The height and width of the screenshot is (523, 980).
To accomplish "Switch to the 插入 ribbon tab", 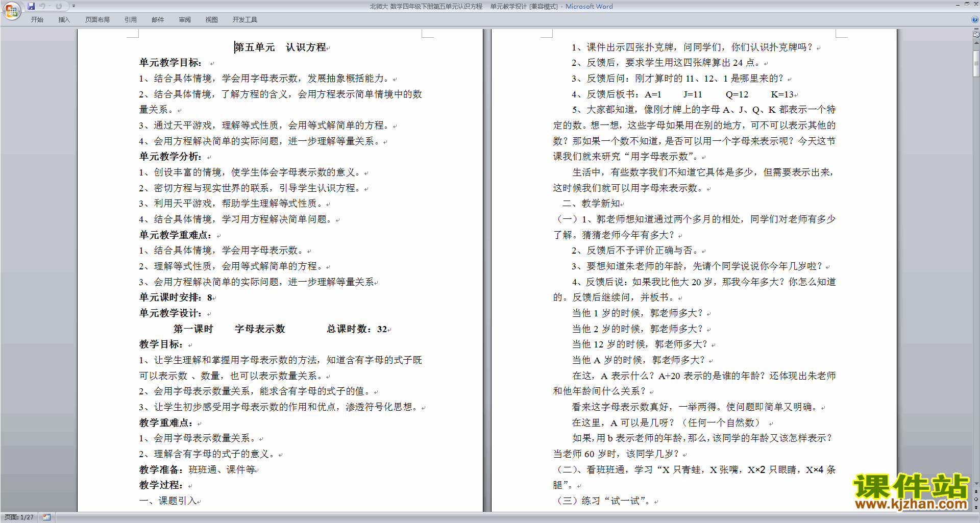I will coord(64,19).
